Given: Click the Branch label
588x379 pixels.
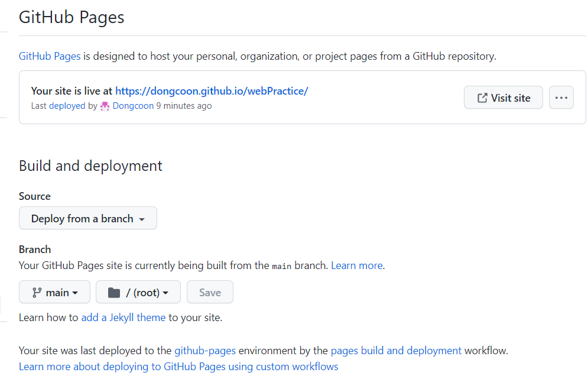Looking at the screenshot, I should click(35, 250).
